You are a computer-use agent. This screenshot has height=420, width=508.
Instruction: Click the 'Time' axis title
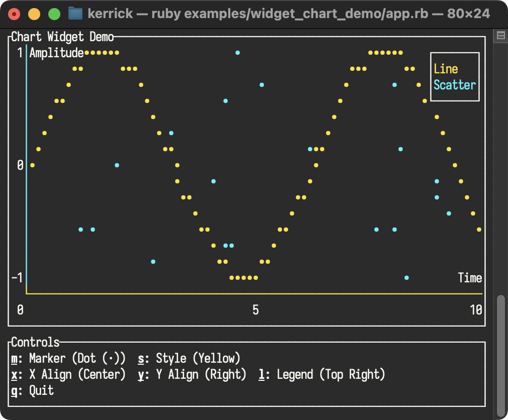coord(470,278)
